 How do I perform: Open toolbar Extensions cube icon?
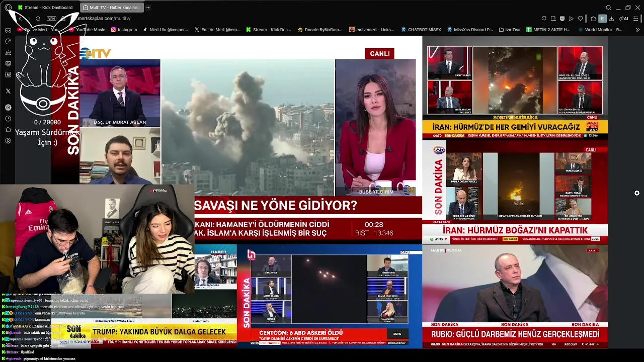593,19
